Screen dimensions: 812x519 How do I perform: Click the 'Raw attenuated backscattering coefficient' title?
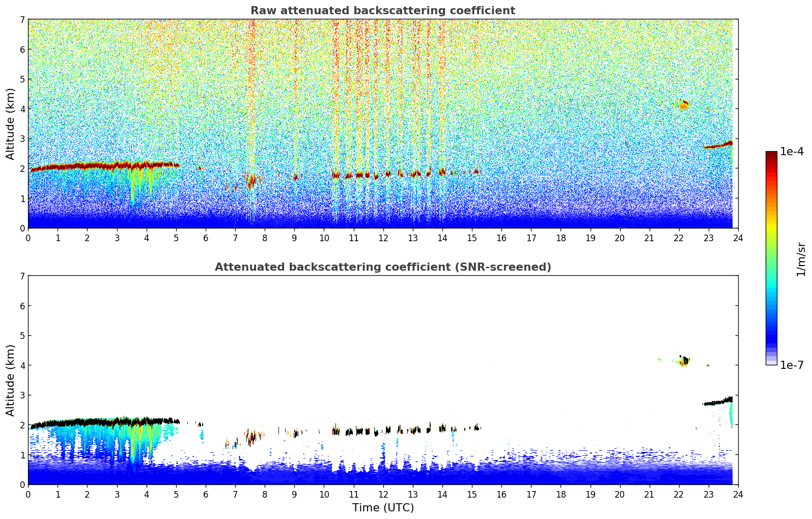pyautogui.click(x=383, y=11)
